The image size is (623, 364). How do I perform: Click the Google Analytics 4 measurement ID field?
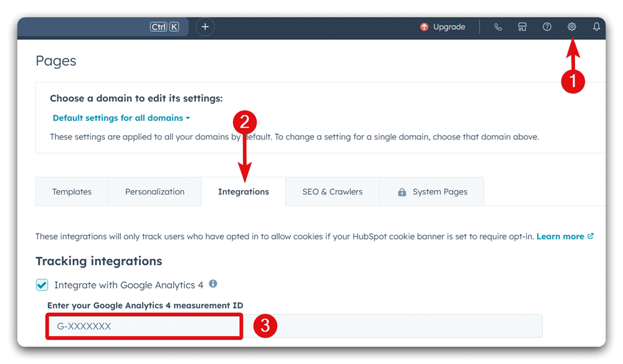click(x=144, y=325)
